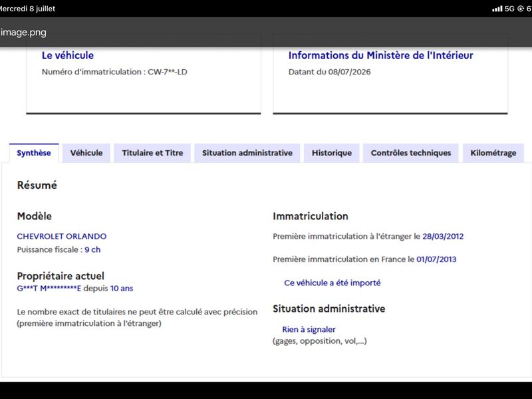Click the 10 ans ownership duration
Image resolution: width=532 pixels, height=399 pixels.
click(x=122, y=289)
